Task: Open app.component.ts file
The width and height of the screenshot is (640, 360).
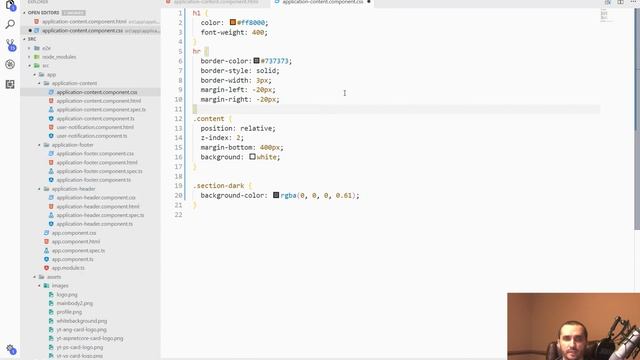Action: [72, 259]
